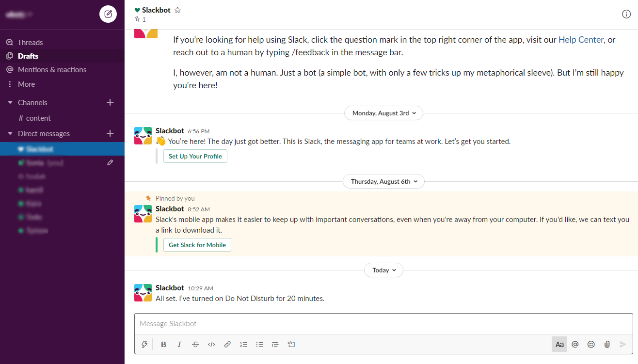Open the Help Center link
The height and width of the screenshot is (364, 638).
[x=581, y=40]
